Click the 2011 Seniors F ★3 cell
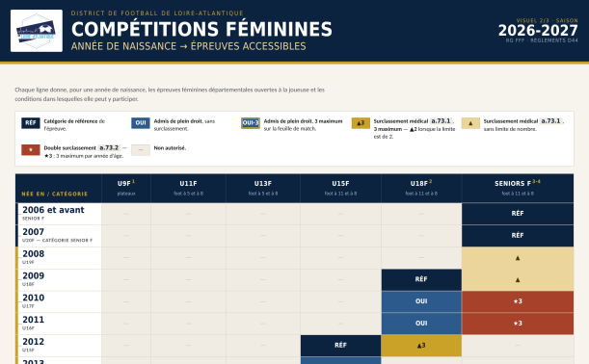 [518, 324]
